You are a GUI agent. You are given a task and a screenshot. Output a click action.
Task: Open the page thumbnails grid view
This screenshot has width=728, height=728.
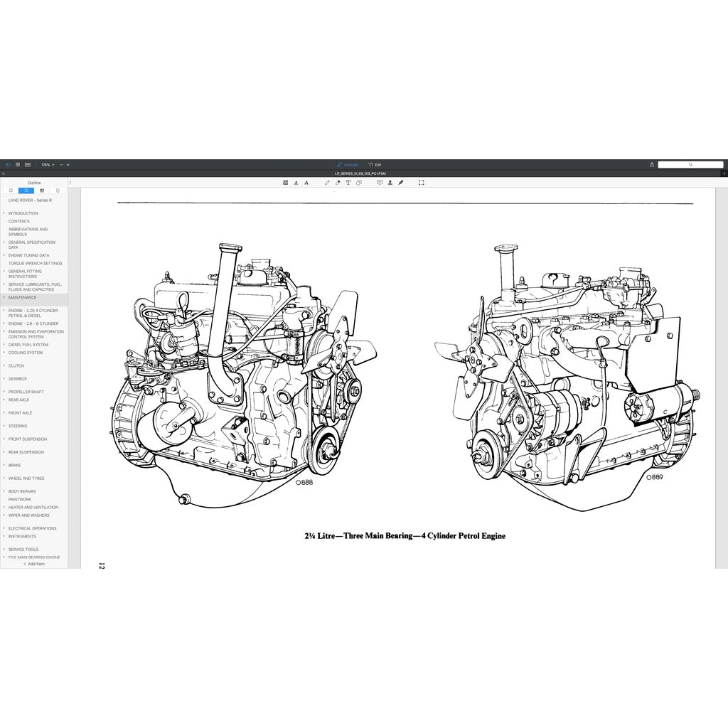pyautogui.click(x=17, y=164)
